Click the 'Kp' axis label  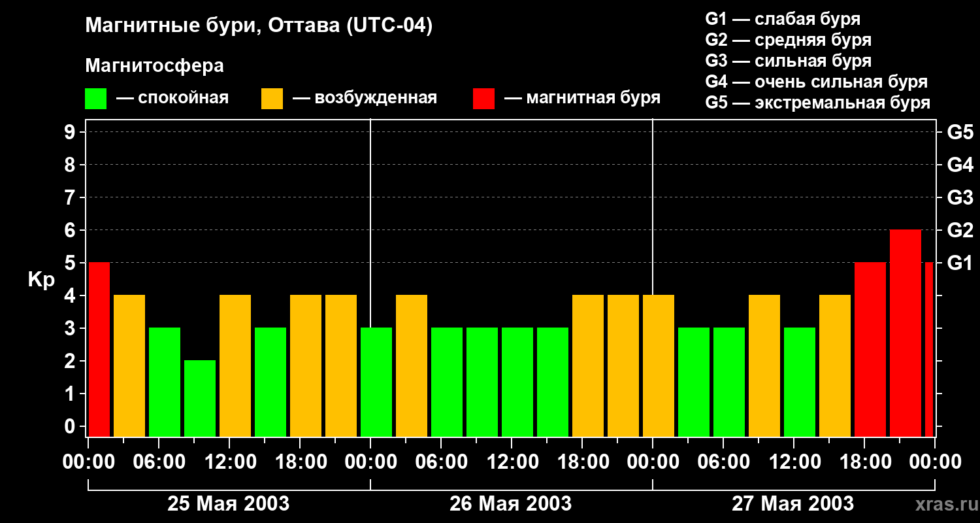point(41,280)
